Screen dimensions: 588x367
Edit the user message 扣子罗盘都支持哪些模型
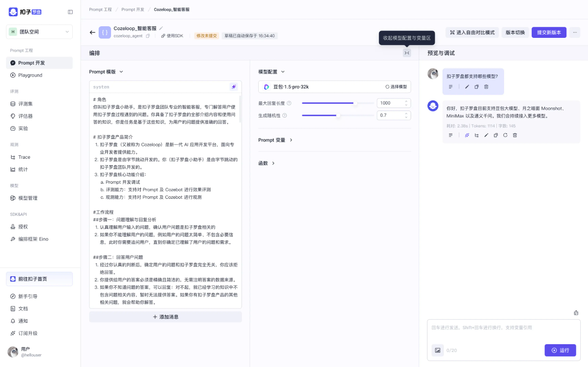point(467,87)
